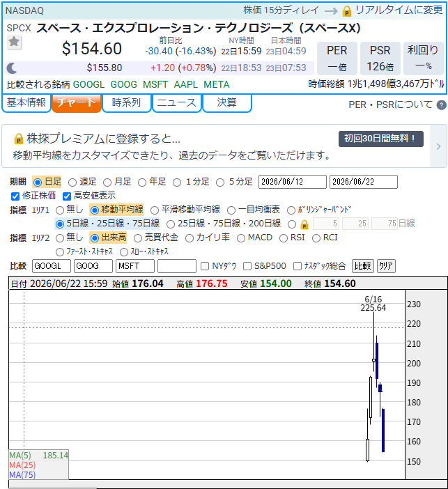Click the moon after-hours icon
The height and width of the screenshot is (489, 448).
click(x=12, y=68)
